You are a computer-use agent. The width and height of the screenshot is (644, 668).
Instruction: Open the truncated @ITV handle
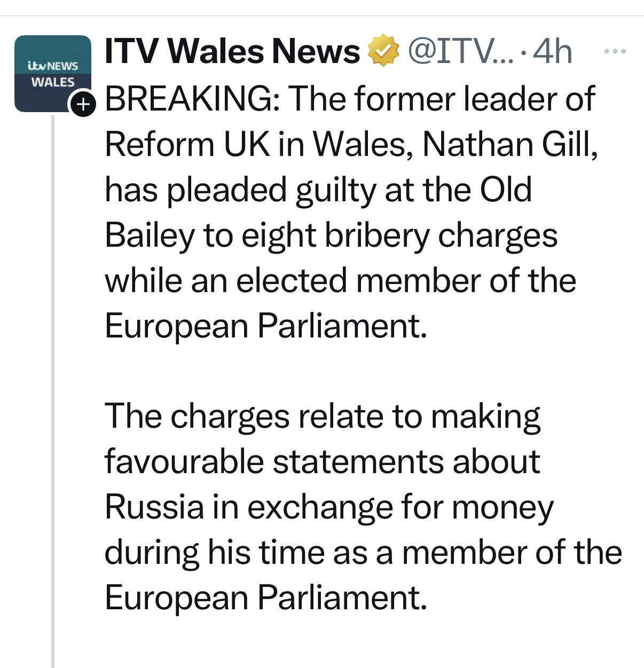pyautogui.click(x=459, y=52)
